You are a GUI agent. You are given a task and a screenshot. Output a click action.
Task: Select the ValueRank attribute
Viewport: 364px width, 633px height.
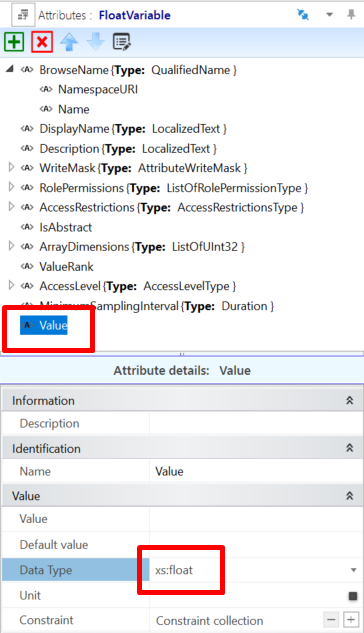tap(66, 266)
